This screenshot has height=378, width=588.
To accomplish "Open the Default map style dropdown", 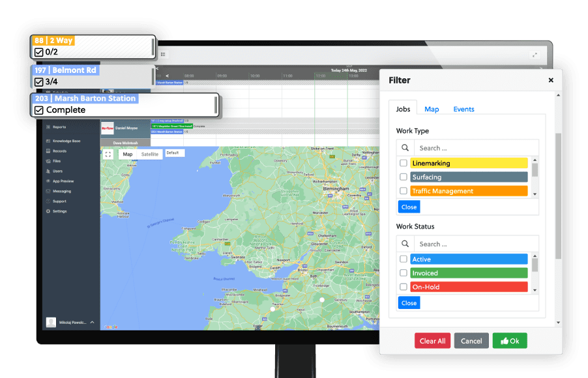I will click(x=174, y=153).
